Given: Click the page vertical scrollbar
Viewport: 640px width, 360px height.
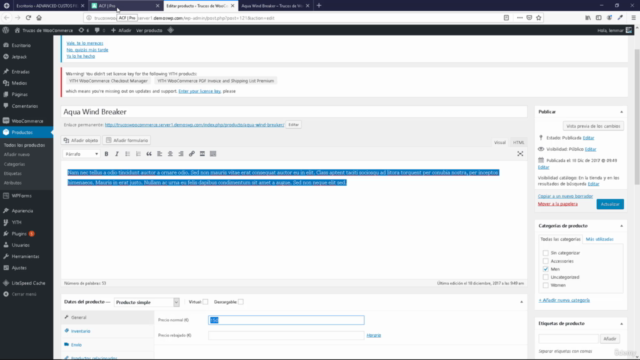Looking at the screenshot, I should (637, 116).
